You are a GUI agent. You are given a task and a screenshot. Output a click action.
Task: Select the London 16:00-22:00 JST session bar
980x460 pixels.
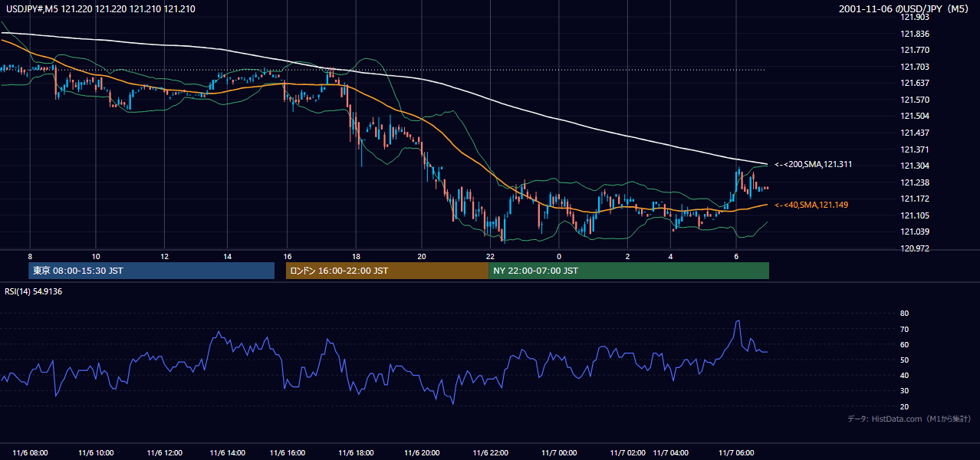(387, 271)
